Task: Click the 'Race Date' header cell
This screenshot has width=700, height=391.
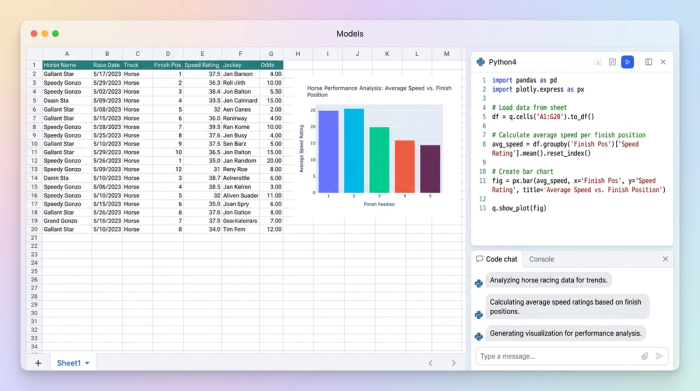Action: pyautogui.click(x=107, y=65)
